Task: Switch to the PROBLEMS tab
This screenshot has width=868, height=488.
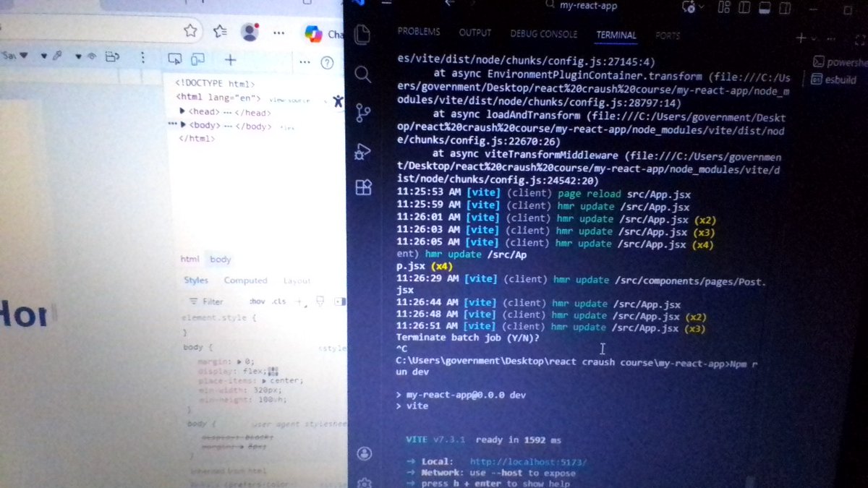Action: coord(418,33)
